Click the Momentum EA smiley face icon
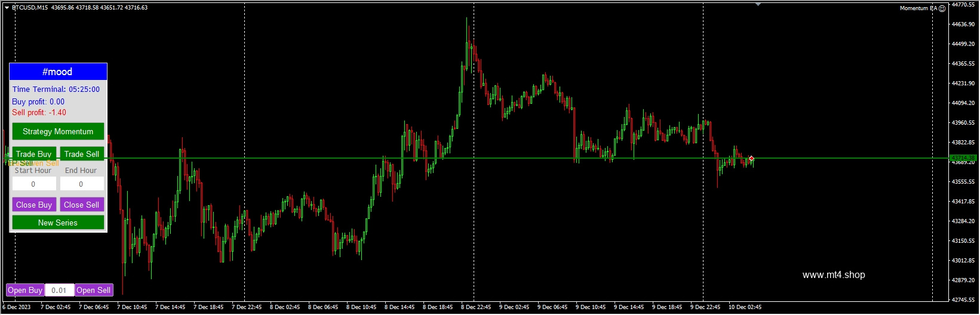 tap(942, 8)
